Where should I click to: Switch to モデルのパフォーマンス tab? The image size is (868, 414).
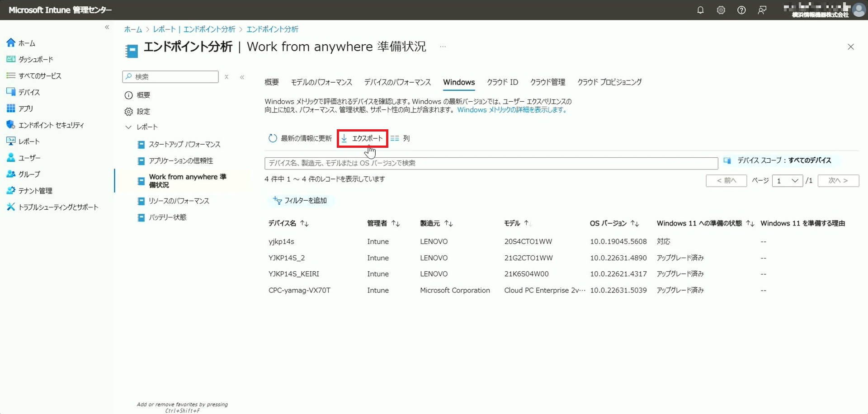[321, 82]
